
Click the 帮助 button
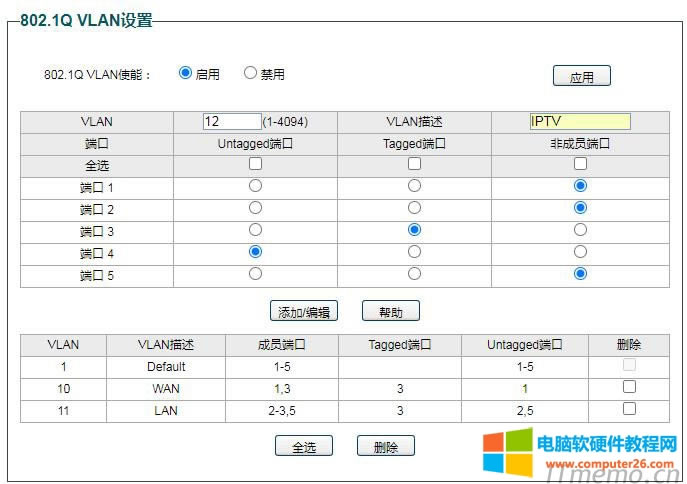[390, 311]
